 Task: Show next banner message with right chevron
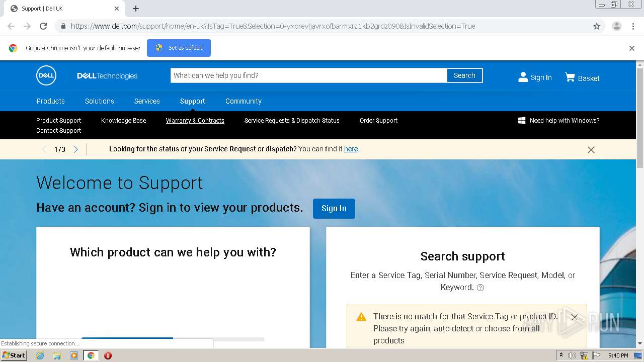76,149
